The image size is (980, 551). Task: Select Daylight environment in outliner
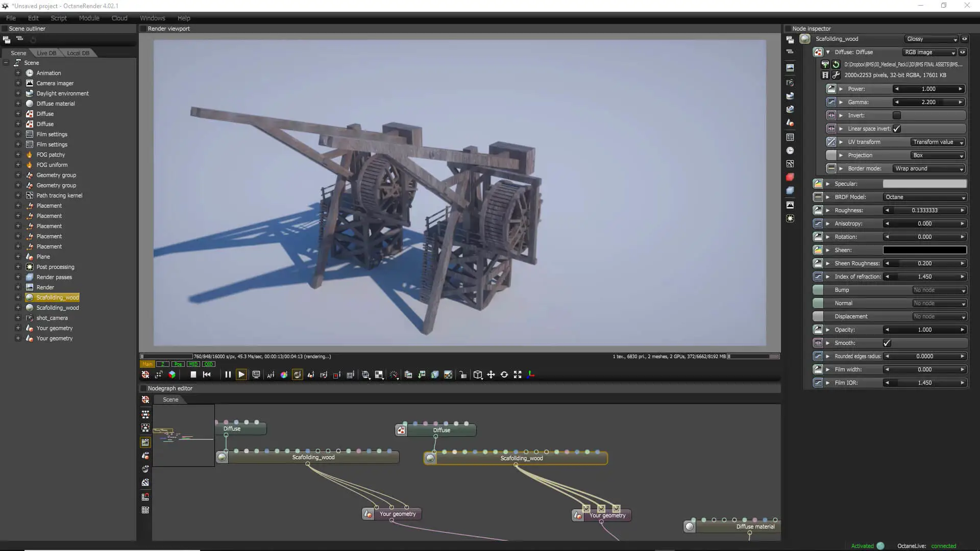pyautogui.click(x=62, y=93)
